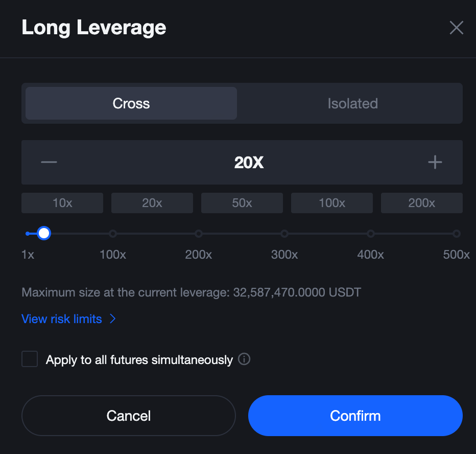The height and width of the screenshot is (454, 476).
Task: Switch to Isolated margin mode
Action: pyautogui.click(x=352, y=103)
